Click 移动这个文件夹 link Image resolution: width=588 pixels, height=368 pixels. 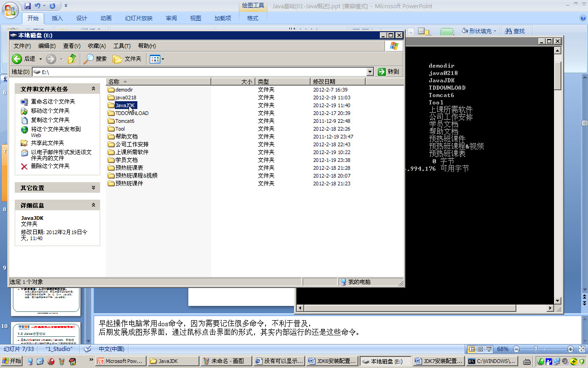[x=50, y=111]
